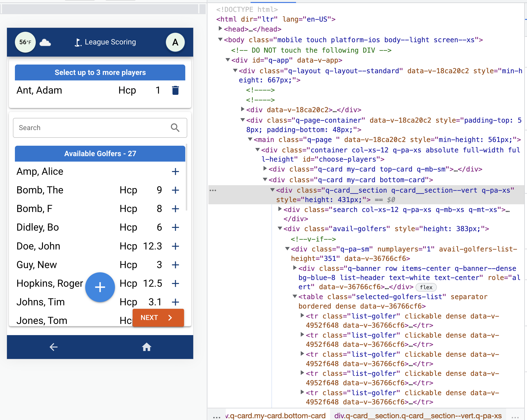
Task: Expand the search col-xs-12 div node
Action: click(279, 209)
